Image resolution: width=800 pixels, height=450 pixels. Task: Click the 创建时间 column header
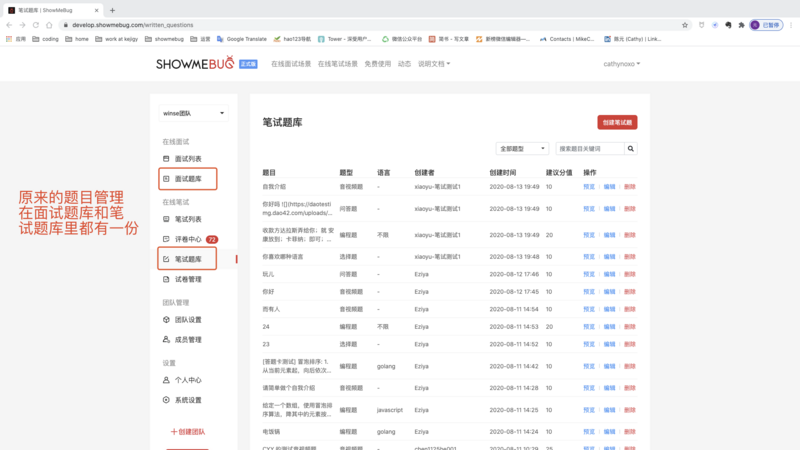tap(503, 172)
